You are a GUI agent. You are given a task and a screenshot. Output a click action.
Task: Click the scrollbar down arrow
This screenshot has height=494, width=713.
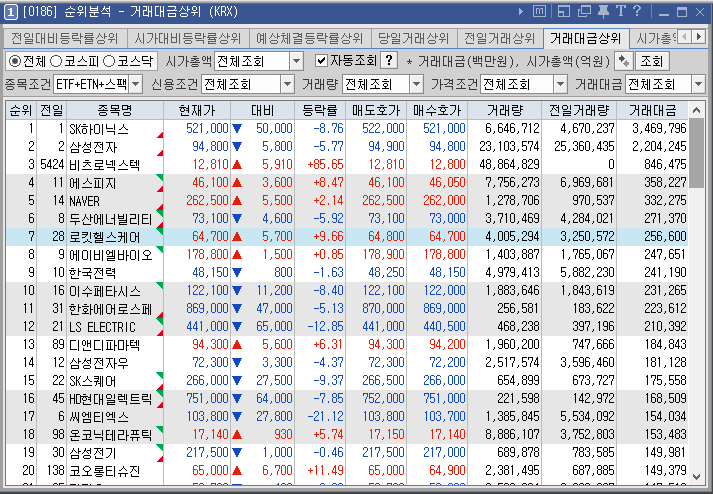(696, 476)
